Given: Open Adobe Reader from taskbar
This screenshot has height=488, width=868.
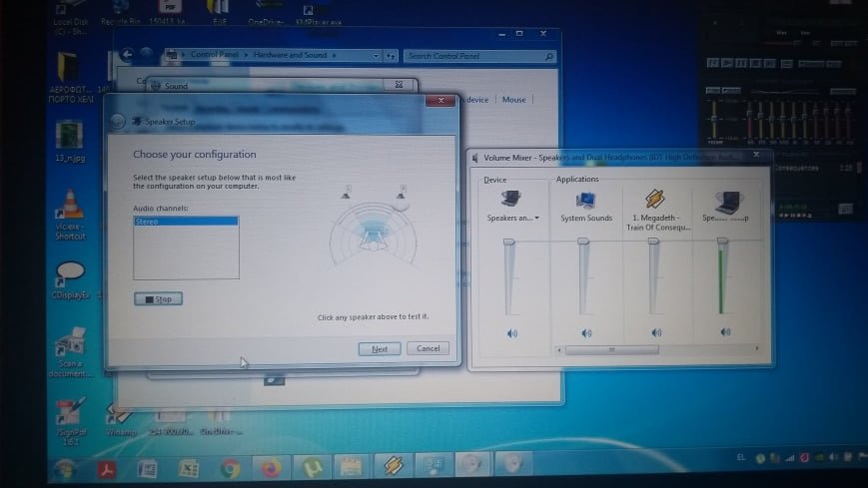Looking at the screenshot, I should point(107,469).
